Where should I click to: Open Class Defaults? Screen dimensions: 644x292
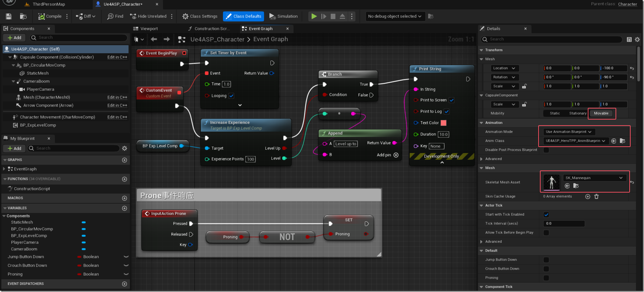point(243,16)
